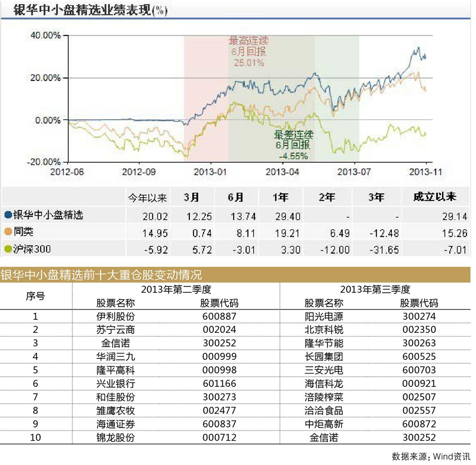Select the 1年 column header

coord(280,198)
